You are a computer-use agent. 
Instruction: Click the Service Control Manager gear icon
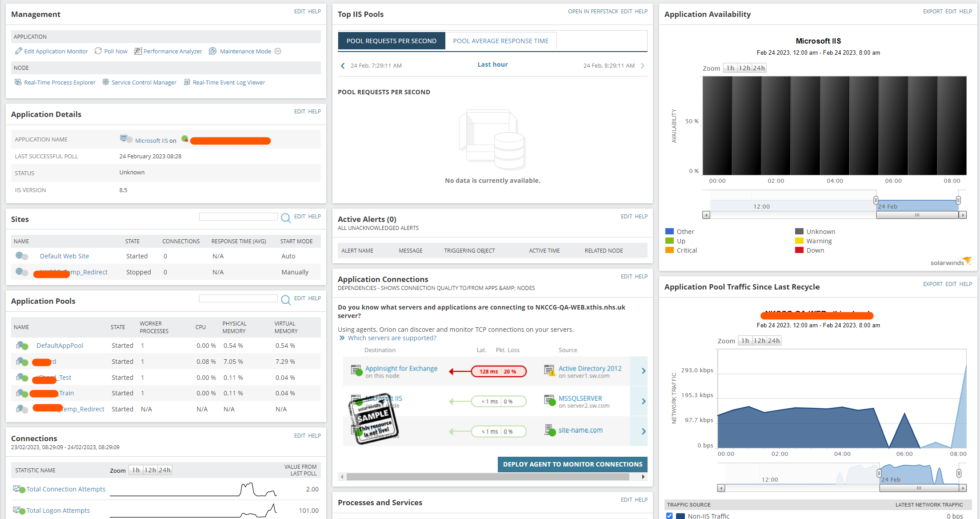(106, 82)
